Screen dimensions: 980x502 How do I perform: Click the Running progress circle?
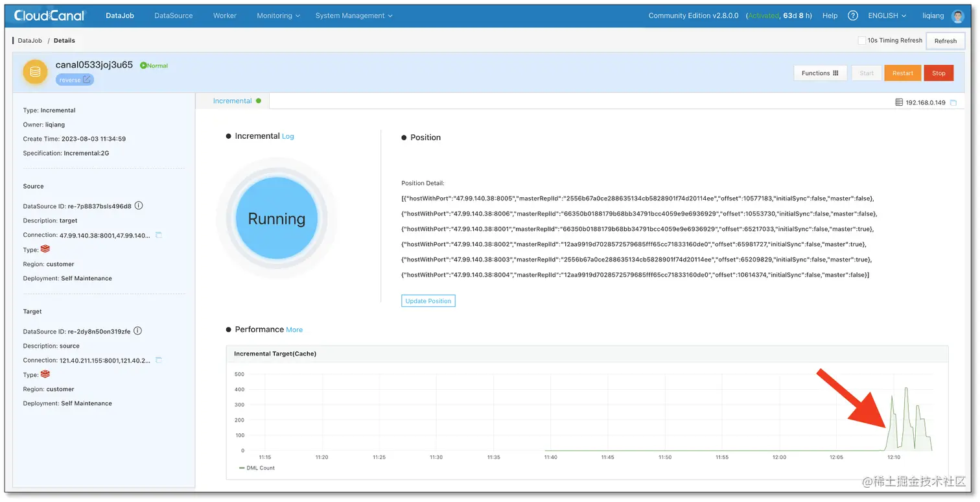pos(276,219)
